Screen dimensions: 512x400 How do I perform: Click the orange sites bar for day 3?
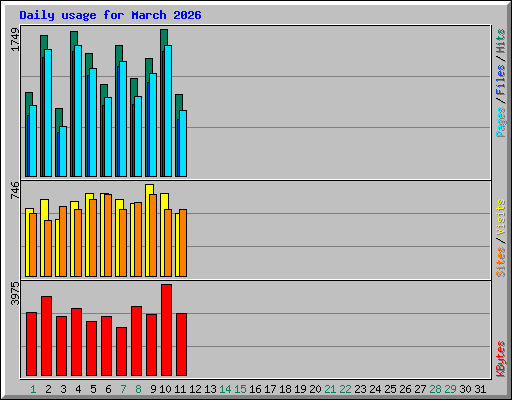63,241
